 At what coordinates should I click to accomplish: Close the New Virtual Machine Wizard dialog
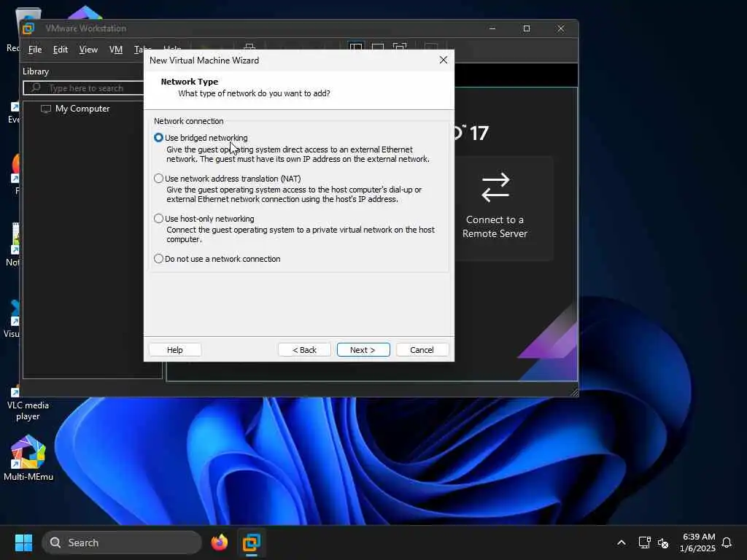click(443, 60)
